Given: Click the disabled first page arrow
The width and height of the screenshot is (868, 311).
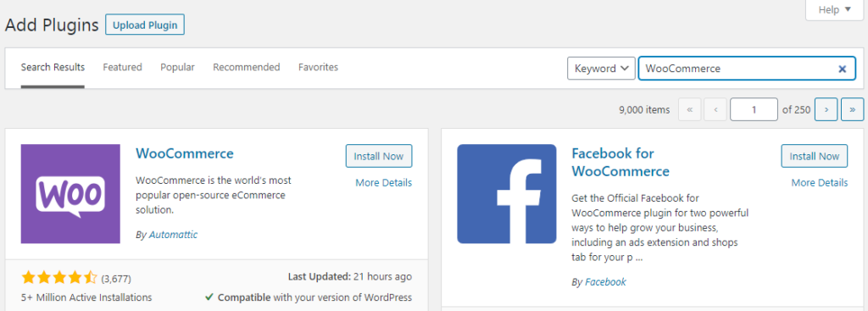Looking at the screenshot, I should [690, 109].
